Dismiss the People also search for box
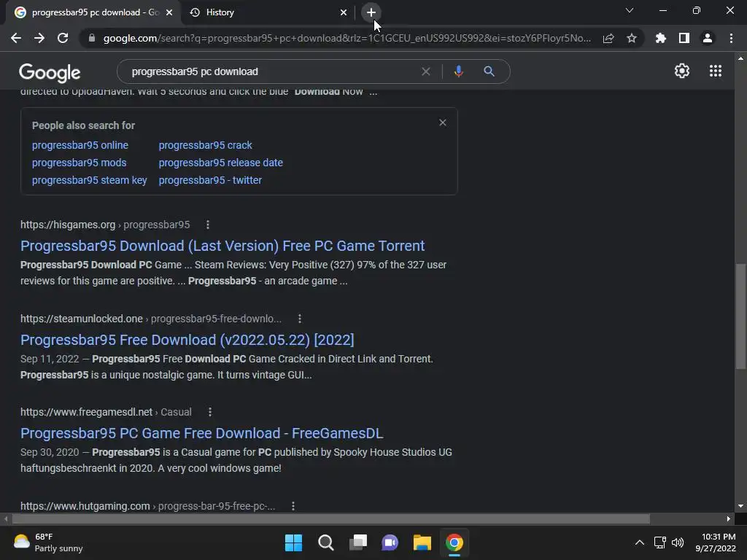This screenshot has width=747, height=560. pyautogui.click(x=443, y=122)
